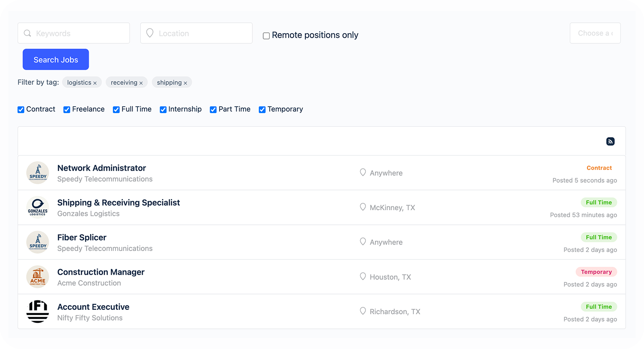Click the Nifty Fifty Solutions logo
The width and height of the screenshot is (644, 349).
(37, 312)
